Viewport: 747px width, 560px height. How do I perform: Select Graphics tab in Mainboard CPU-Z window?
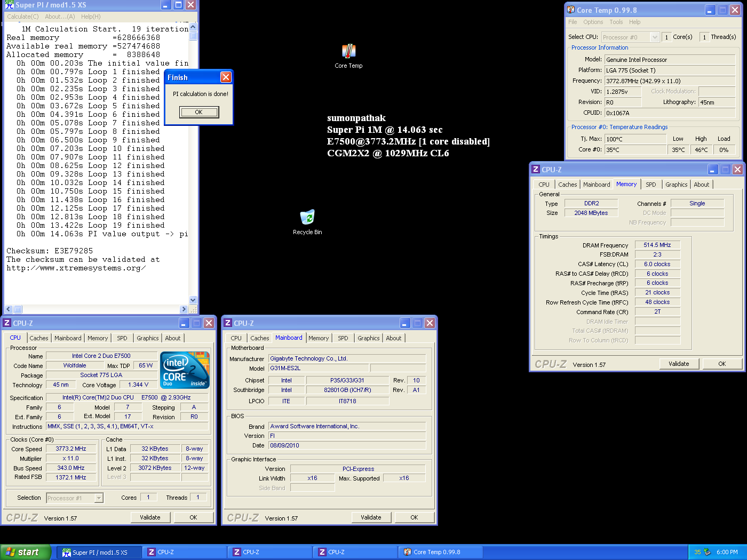tap(369, 338)
